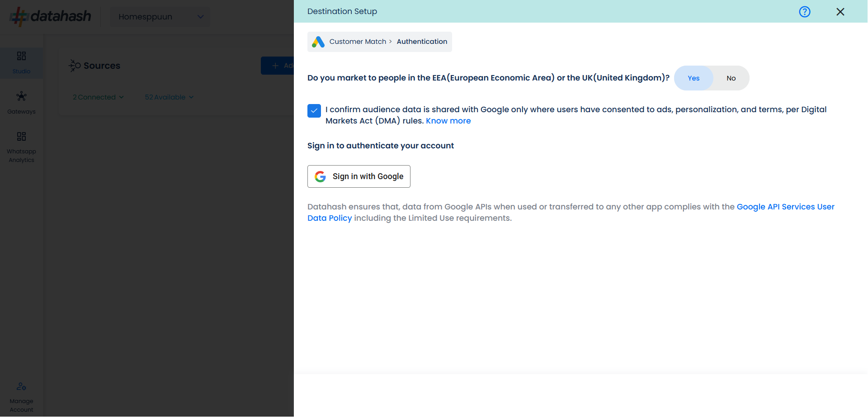The width and height of the screenshot is (868, 418).
Task: Click the Google Ads logo icon
Action: pyautogui.click(x=318, y=42)
